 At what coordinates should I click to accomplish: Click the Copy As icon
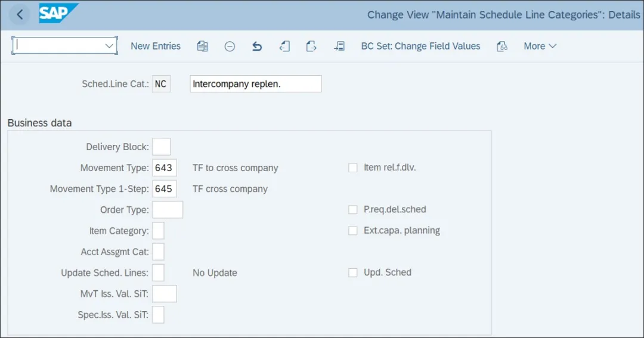(202, 46)
